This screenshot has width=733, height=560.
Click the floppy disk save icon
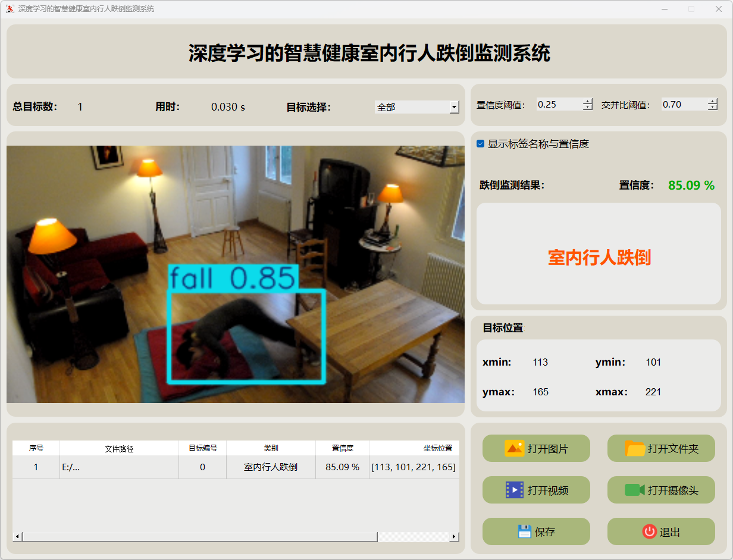(x=524, y=531)
